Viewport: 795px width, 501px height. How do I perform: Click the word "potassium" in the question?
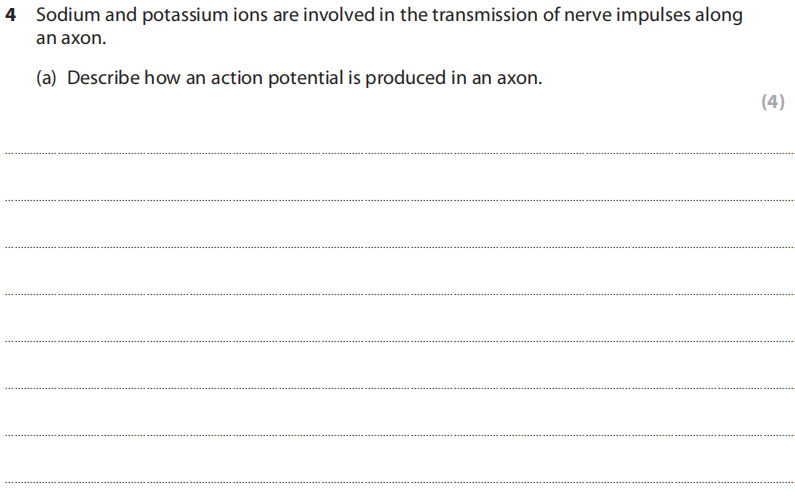point(174,18)
